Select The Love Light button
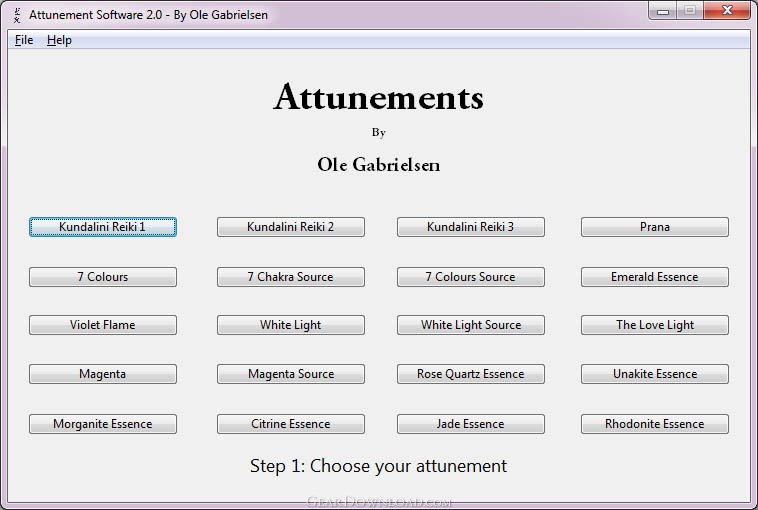The image size is (758, 510). click(x=655, y=325)
